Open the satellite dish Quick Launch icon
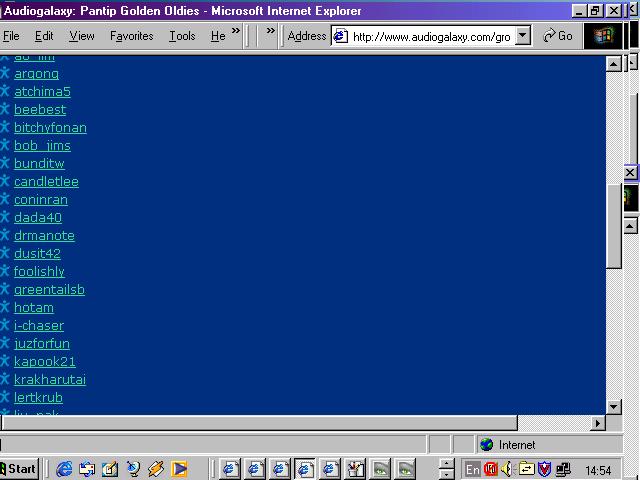Screen dimensions: 640x480 (x=133, y=469)
